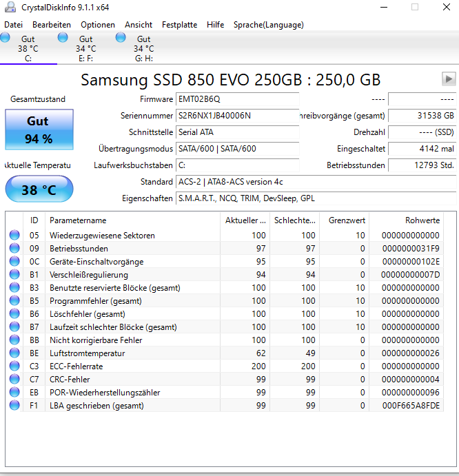Click the CrystalDiskInfo app icon in title bar
Screen dimensions: 459x476
10,7
